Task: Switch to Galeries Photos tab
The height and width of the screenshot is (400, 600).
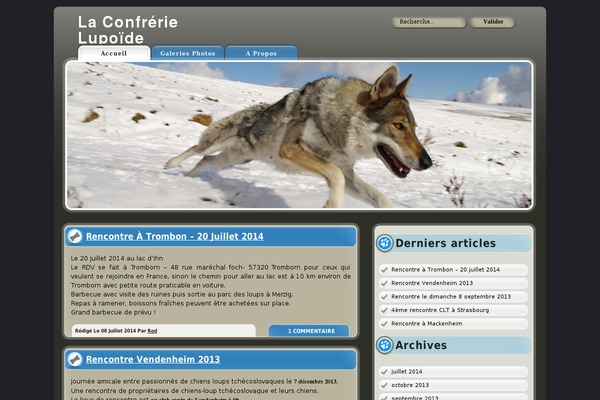Action: point(188,53)
